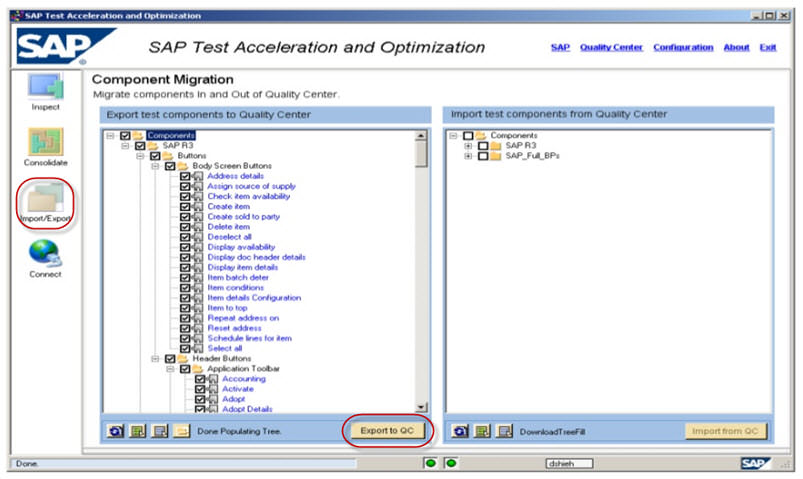Image resolution: width=803 pixels, height=479 pixels.
Task: Click the Export to QC button
Action: point(387,431)
